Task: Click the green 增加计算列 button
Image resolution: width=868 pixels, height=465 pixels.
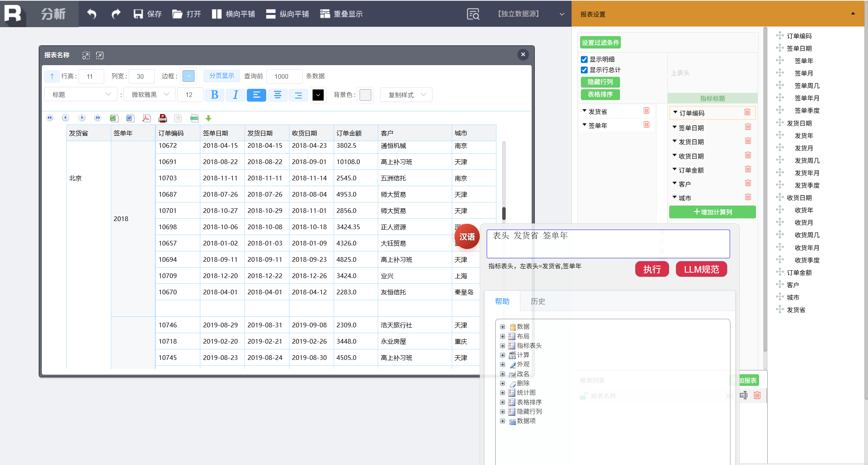Action: 712,212
